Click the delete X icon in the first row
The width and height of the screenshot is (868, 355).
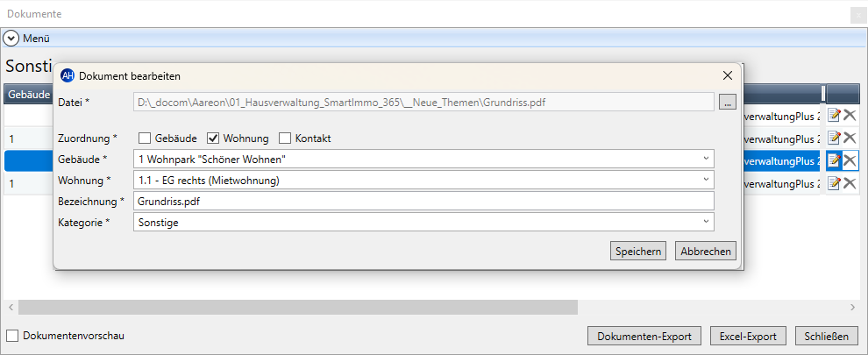[850, 115]
